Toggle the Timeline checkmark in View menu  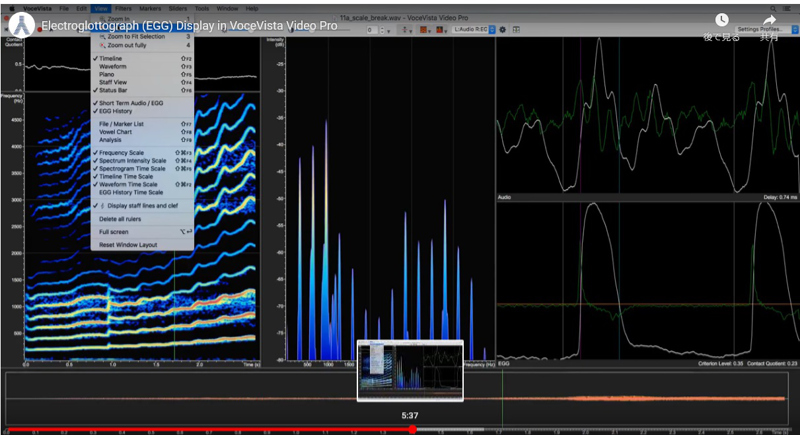point(110,59)
